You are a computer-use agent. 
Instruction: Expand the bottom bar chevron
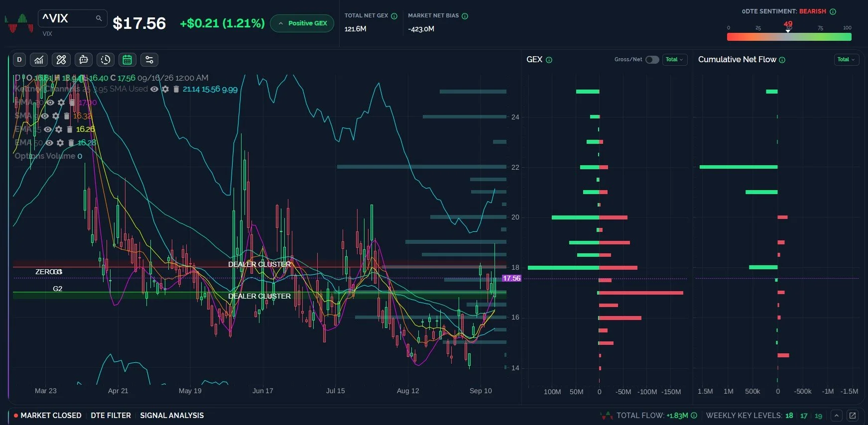(x=837, y=416)
